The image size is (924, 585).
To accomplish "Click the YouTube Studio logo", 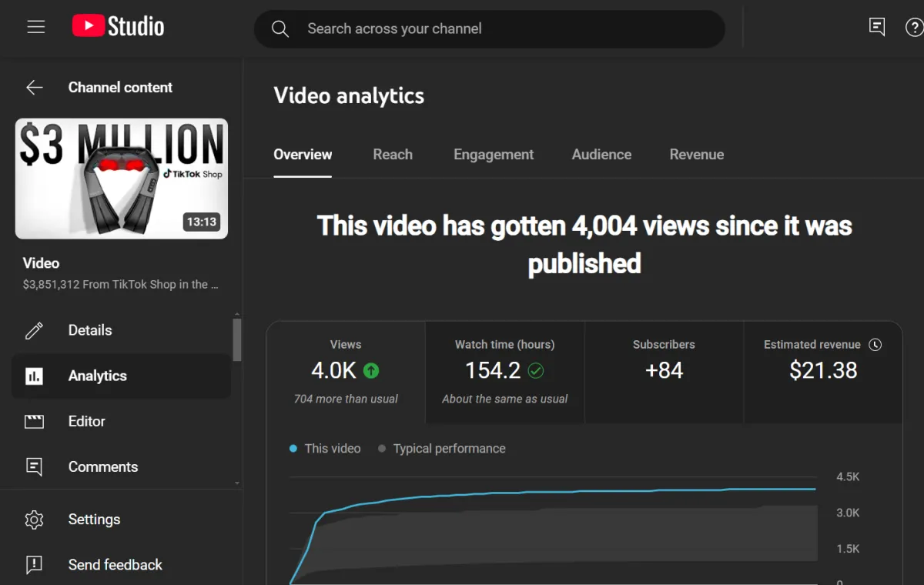I will click(118, 27).
